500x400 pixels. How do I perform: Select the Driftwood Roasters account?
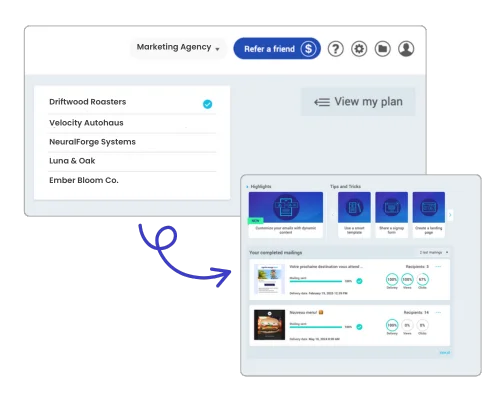click(x=132, y=103)
